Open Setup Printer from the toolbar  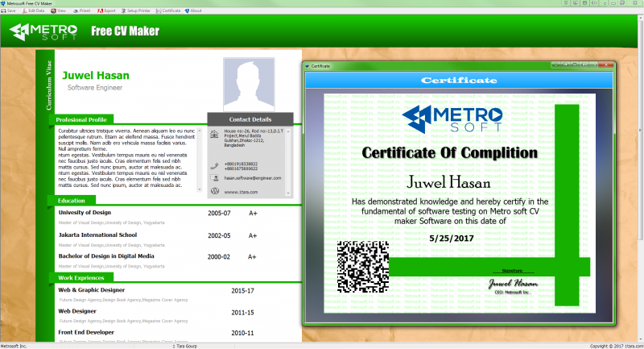pyautogui.click(x=136, y=10)
